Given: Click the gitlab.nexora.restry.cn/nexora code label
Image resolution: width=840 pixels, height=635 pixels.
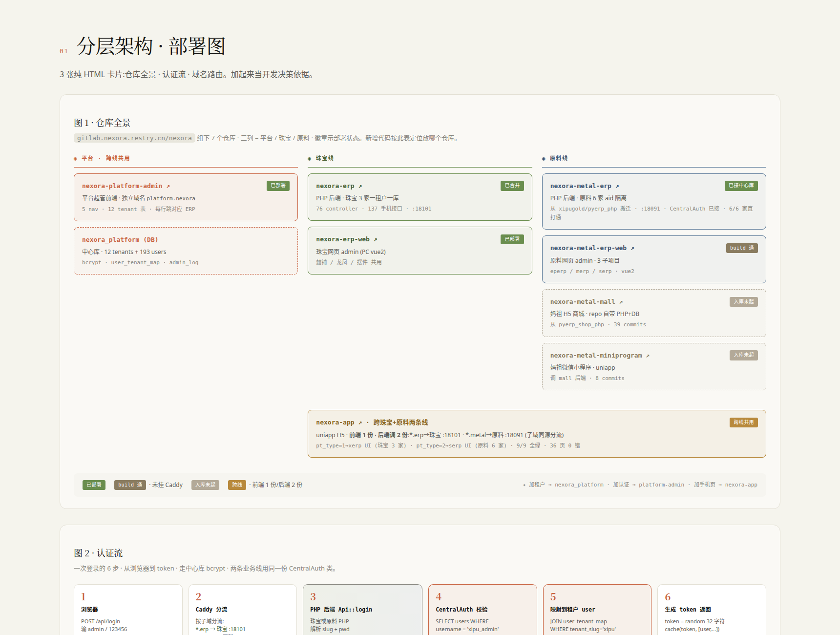Looking at the screenshot, I should pos(134,138).
